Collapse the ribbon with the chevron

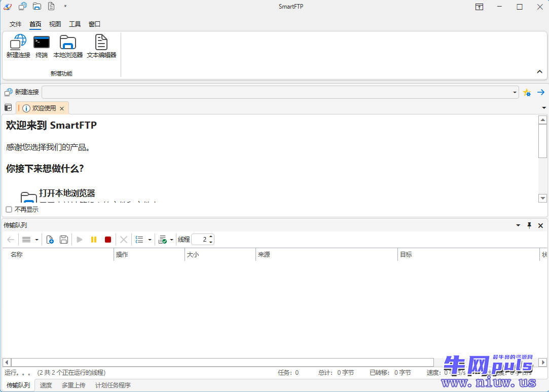[539, 72]
